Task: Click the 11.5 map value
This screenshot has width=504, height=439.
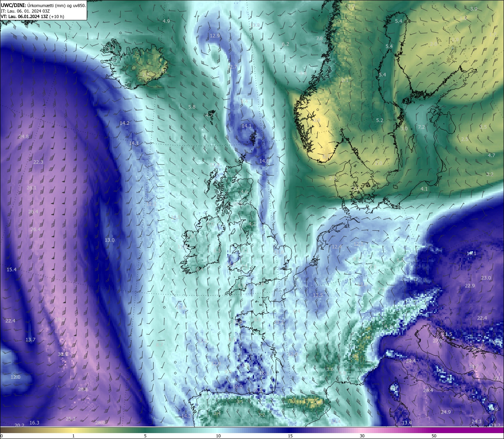Action: pyautogui.click(x=447, y=334)
